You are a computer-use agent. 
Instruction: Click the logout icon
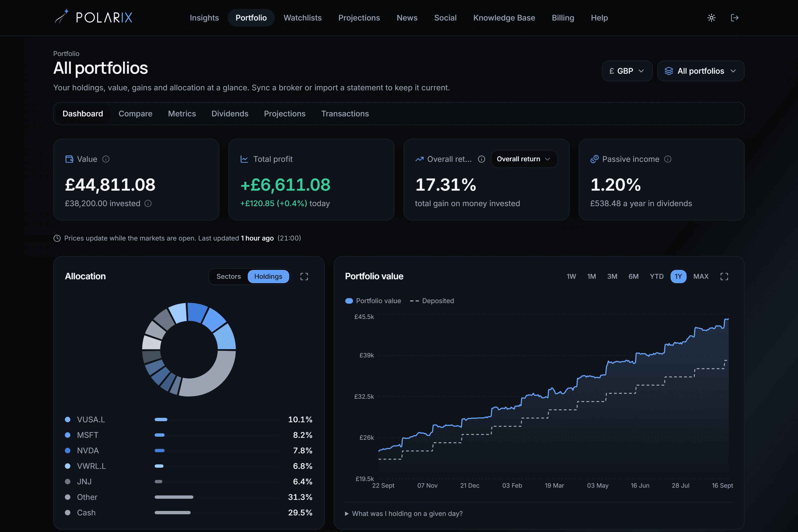point(735,18)
